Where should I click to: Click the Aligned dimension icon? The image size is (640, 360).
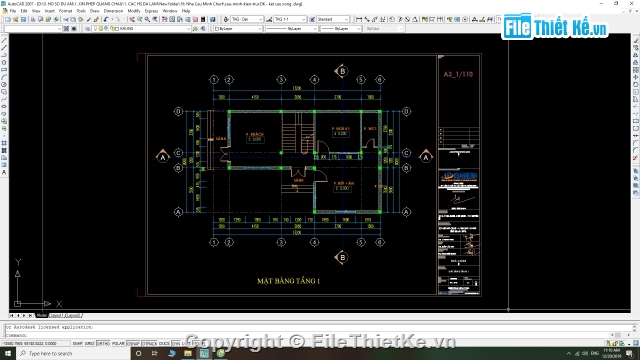367,19
